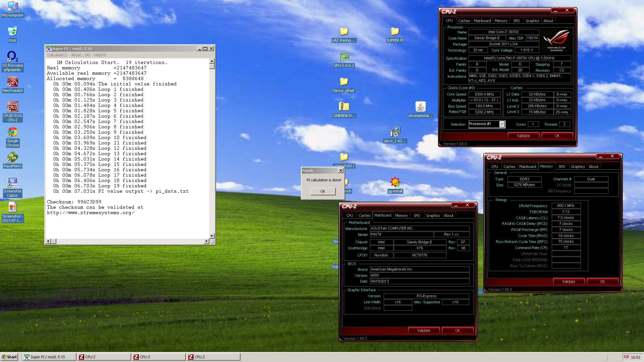Viewport: 644px width, 362px height.
Task: Click OK in Finish dialog
Action: [323, 191]
